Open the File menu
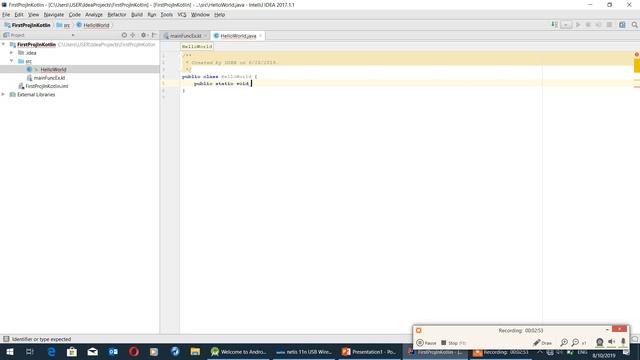 (6, 15)
